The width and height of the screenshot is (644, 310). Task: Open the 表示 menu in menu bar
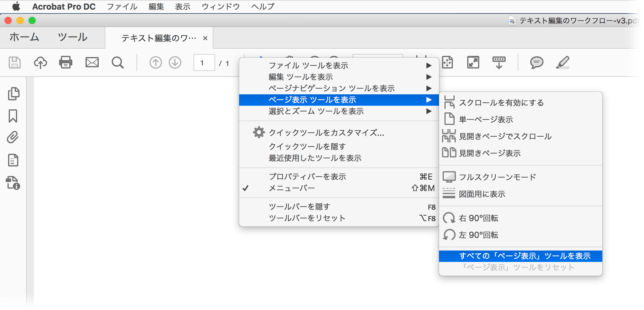coord(183,6)
